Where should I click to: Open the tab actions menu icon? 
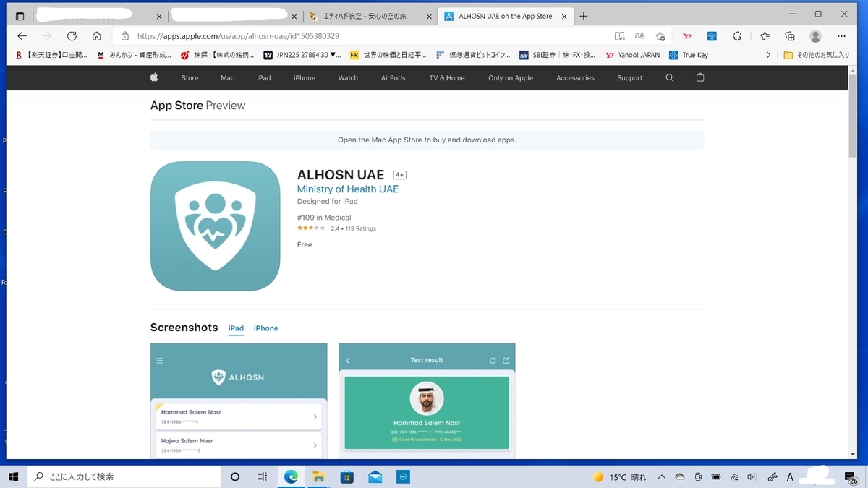[20, 16]
